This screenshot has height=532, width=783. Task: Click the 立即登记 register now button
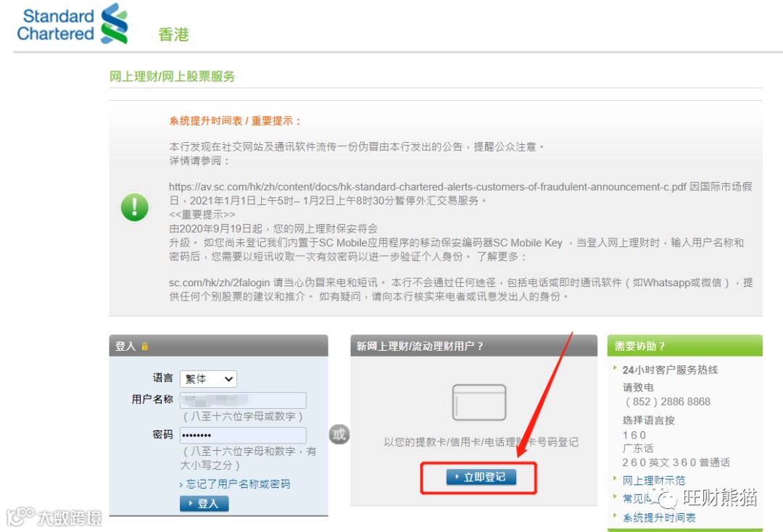(x=481, y=477)
